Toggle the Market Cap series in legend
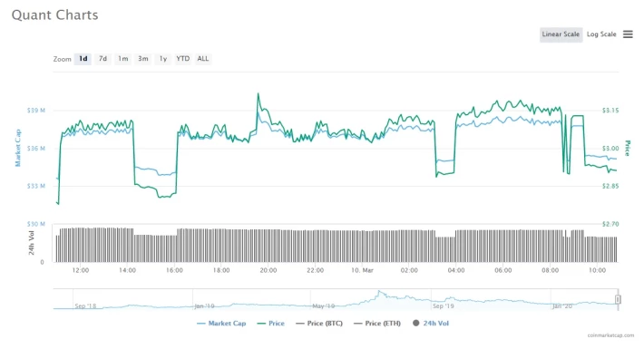 click(221, 324)
